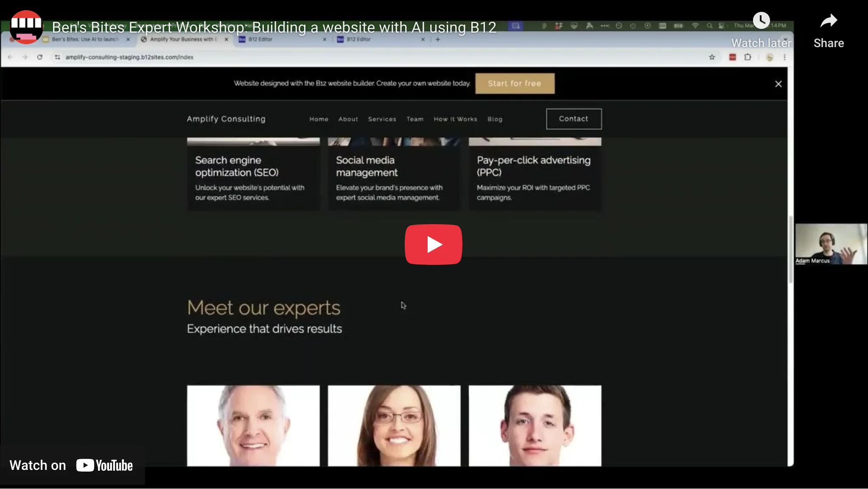Open the Ben's Bites channel avatar

tap(26, 27)
